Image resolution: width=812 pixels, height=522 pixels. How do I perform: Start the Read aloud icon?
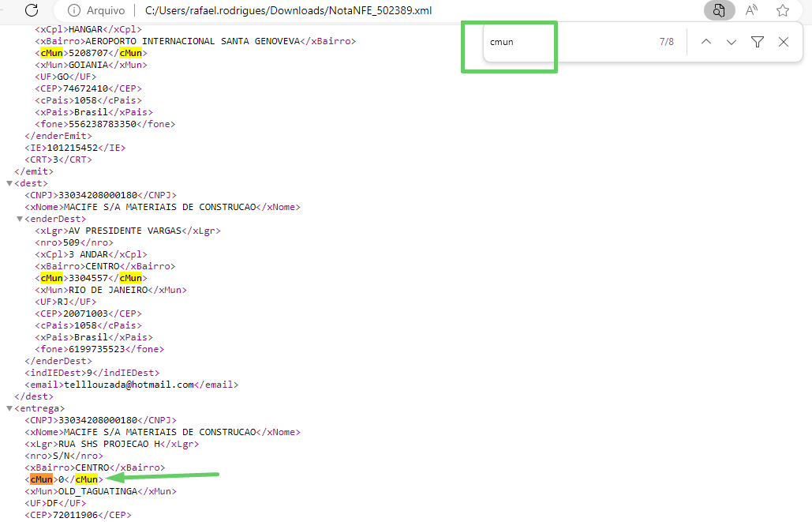point(751,10)
